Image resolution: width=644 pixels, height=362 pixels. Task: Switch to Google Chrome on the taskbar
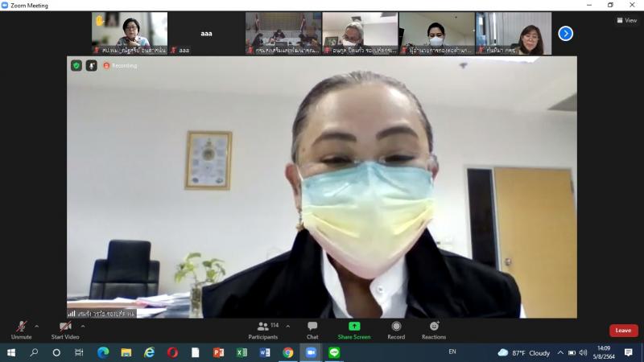click(288, 352)
